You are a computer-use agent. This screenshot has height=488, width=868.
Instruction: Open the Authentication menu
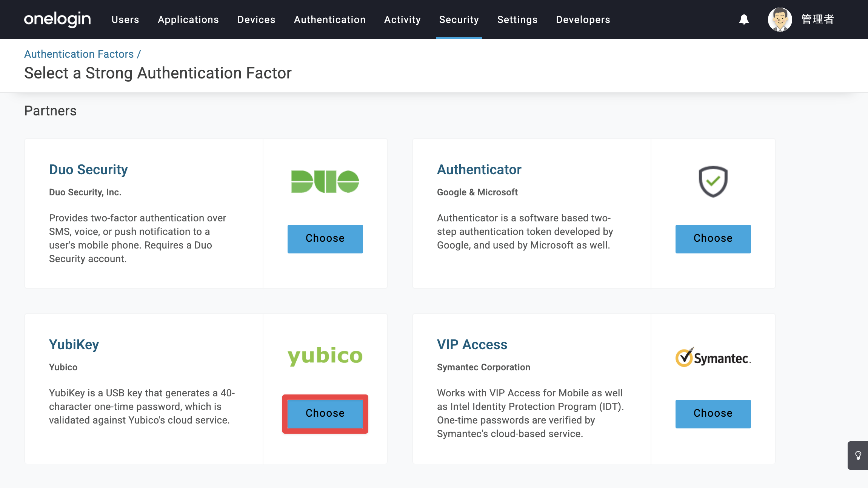pyautogui.click(x=330, y=20)
